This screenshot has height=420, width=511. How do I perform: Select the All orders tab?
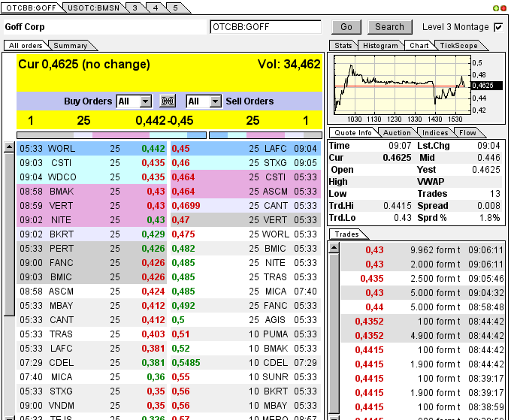[x=26, y=46]
